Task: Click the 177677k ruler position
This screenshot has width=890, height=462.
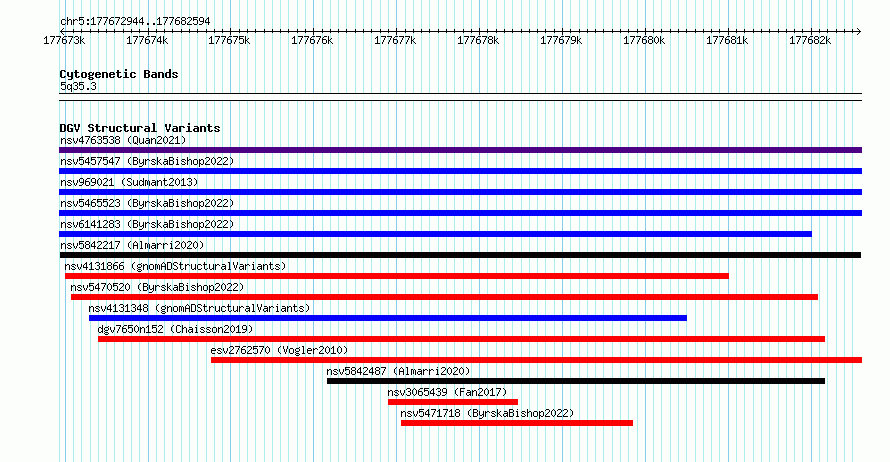Action: [395, 41]
